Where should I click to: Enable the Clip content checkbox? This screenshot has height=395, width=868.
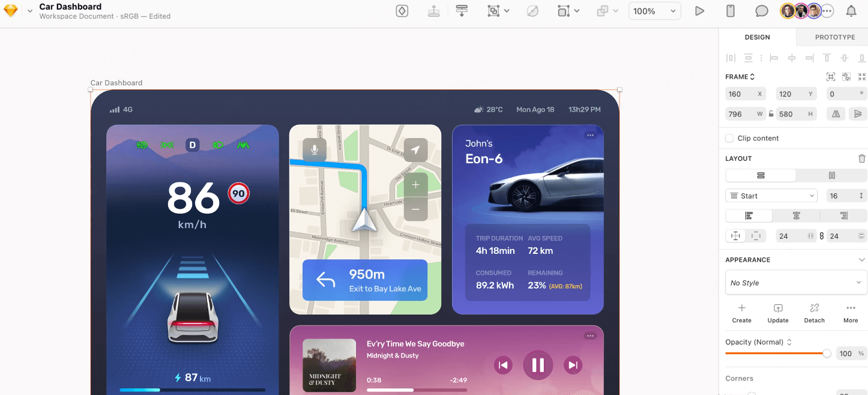click(729, 138)
